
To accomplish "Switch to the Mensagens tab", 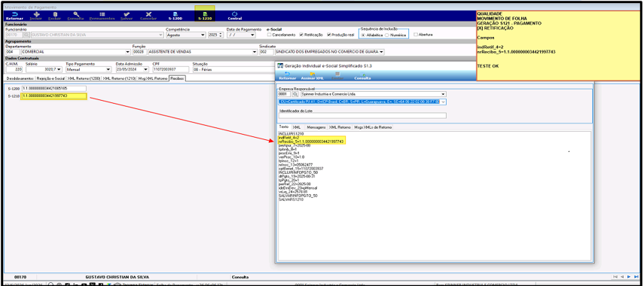I will tap(316, 127).
